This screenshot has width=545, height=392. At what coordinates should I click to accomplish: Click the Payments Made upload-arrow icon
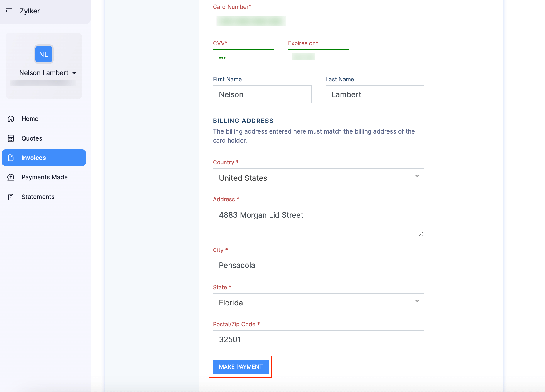(11, 177)
